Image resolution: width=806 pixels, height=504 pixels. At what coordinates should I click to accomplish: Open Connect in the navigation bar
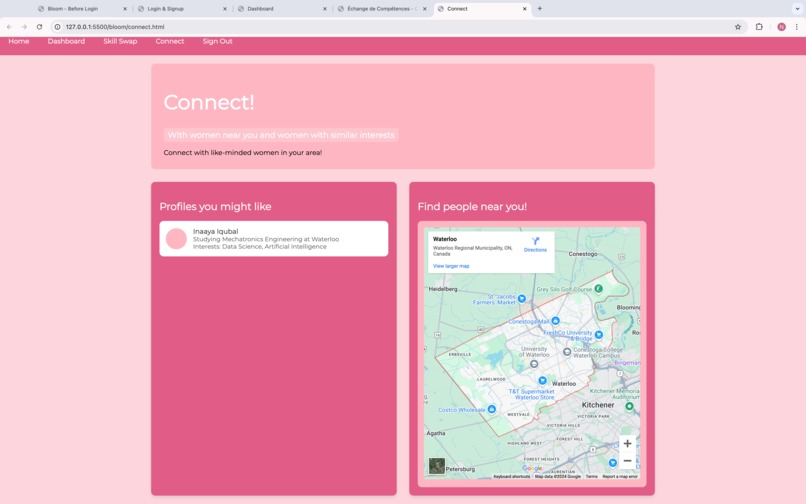pos(170,41)
